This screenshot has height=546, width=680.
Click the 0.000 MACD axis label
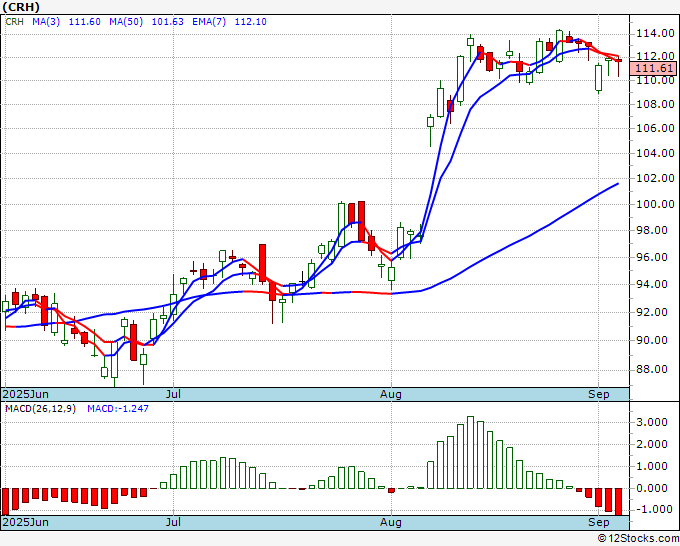652,488
